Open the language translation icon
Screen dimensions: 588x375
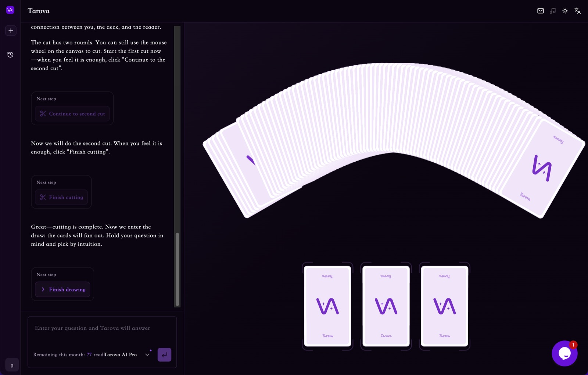[578, 11]
